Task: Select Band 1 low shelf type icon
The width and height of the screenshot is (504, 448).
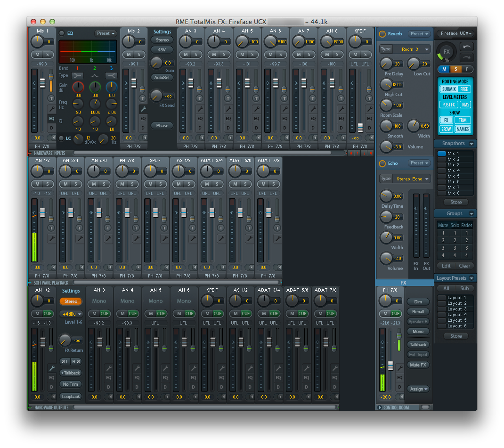Action: pos(78,75)
